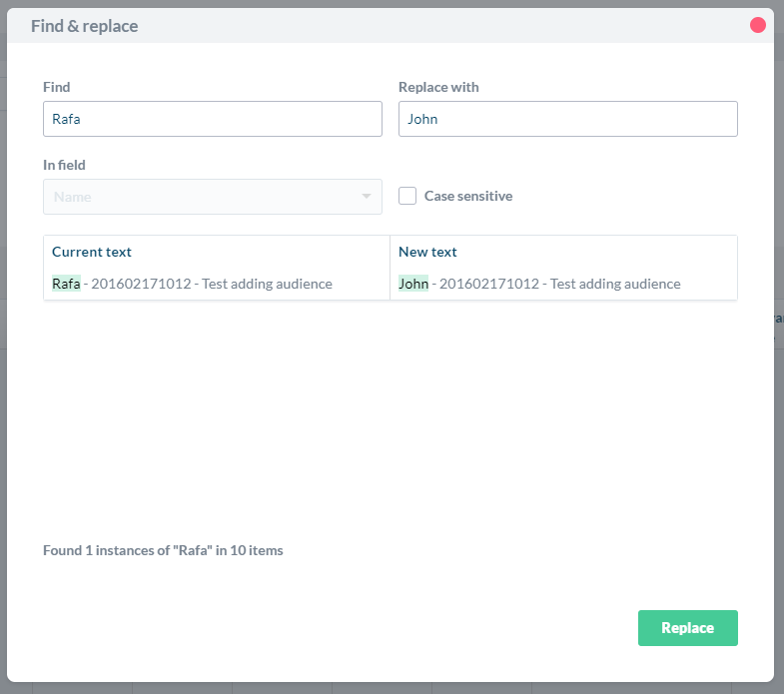784x694 pixels.
Task: Click the Case sensitive label text
Action: point(468,196)
